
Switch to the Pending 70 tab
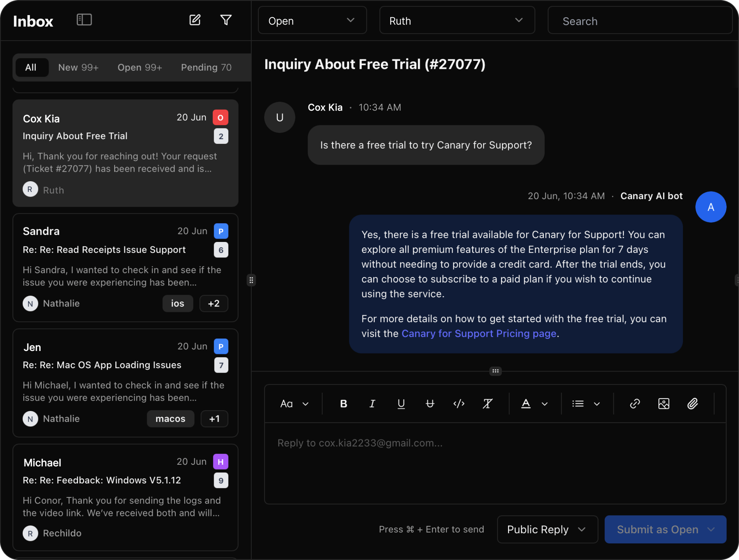click(x=206, y=68)
